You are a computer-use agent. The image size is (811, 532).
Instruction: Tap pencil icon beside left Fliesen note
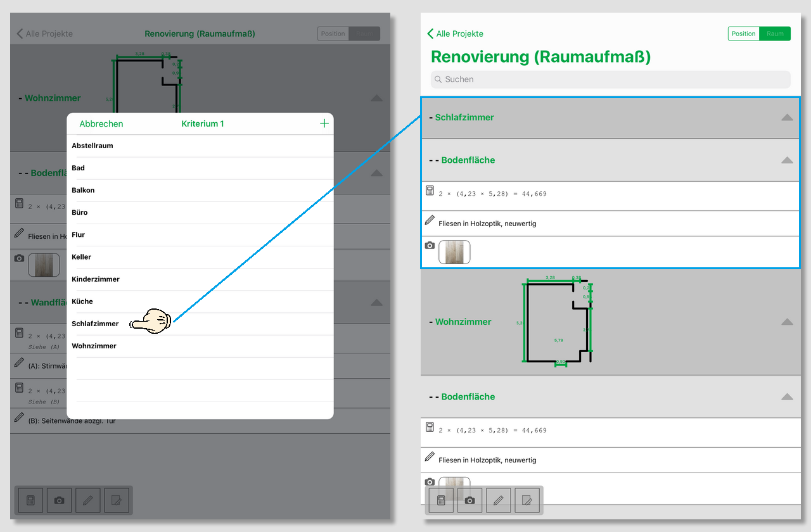point(19,233)
